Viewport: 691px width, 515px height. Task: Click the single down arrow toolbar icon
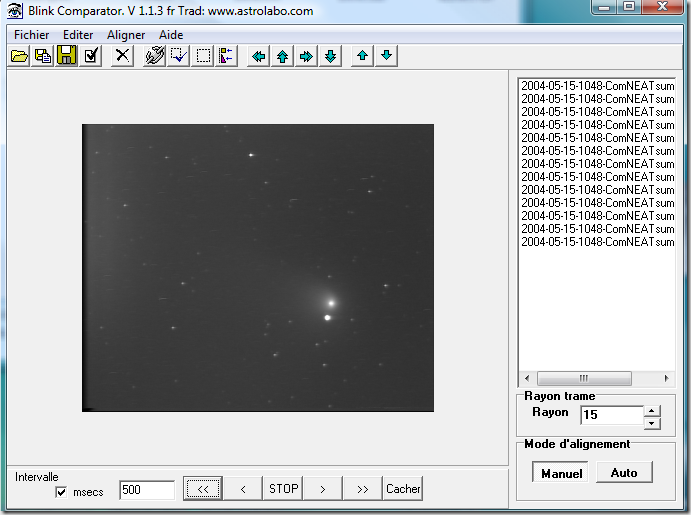(386, 56)
